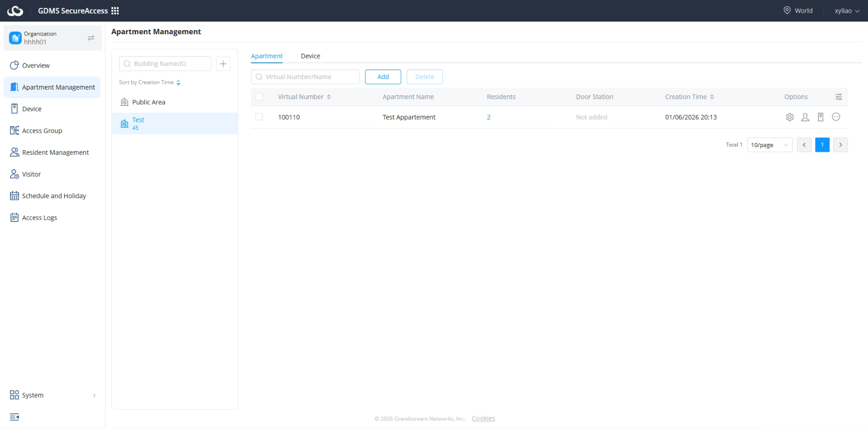Screen dimensions: 868x428
Task: Select page 1 in pagination
Action: pos(822,145)
